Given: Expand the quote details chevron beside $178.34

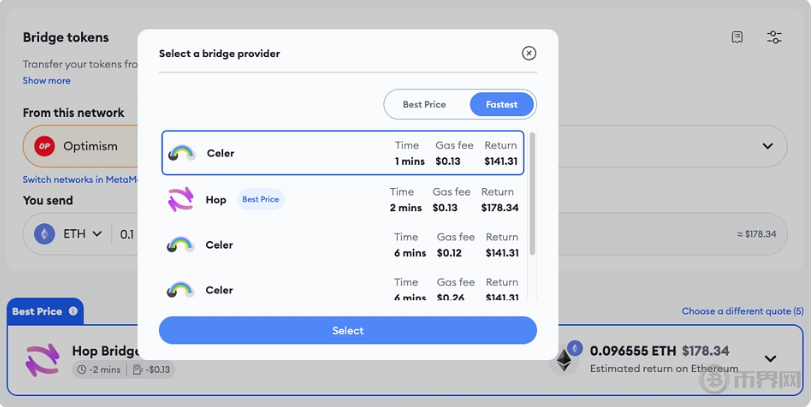Looking at the screenshot, I should coord(771,359).
